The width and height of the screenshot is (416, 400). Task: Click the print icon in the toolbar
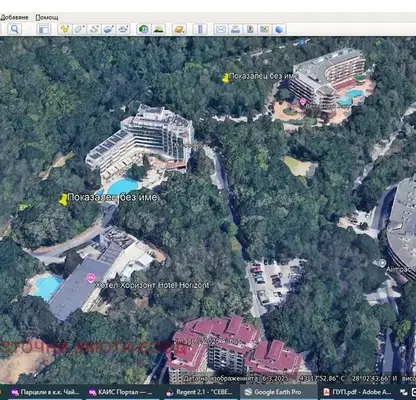pyautogui.click(x=235, y=29)
